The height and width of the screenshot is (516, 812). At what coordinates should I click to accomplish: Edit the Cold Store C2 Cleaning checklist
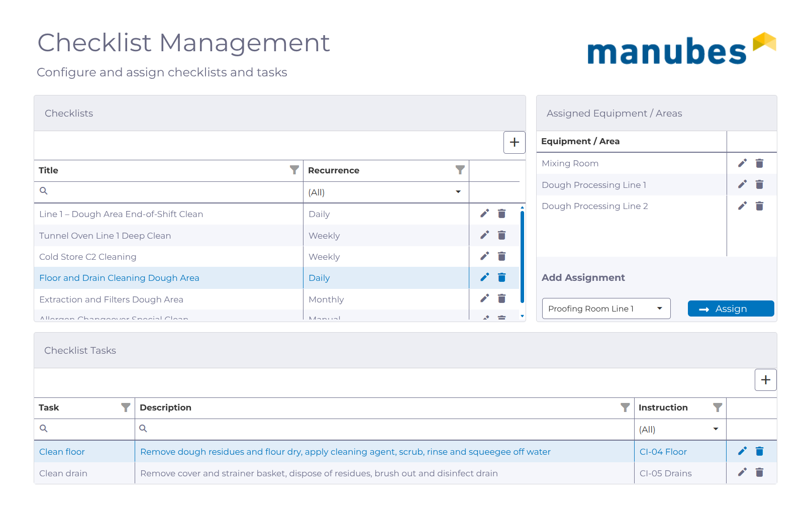point(484,256)
